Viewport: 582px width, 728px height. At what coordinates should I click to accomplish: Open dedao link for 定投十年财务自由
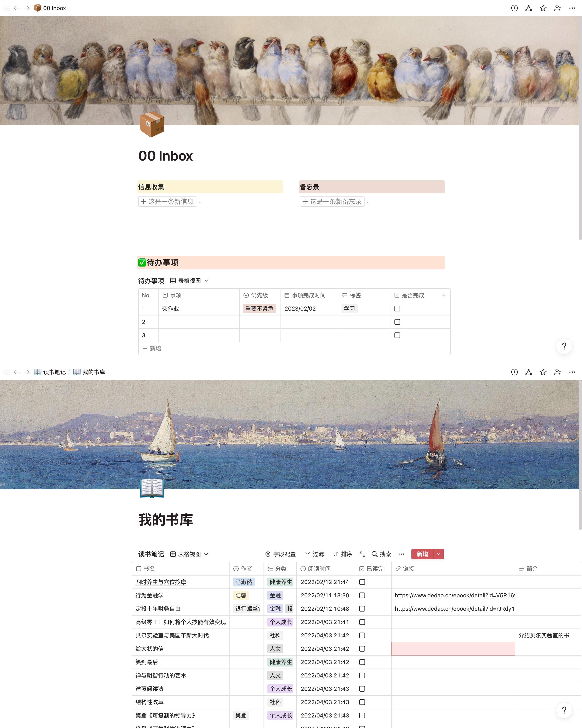[x=454, y=609]
